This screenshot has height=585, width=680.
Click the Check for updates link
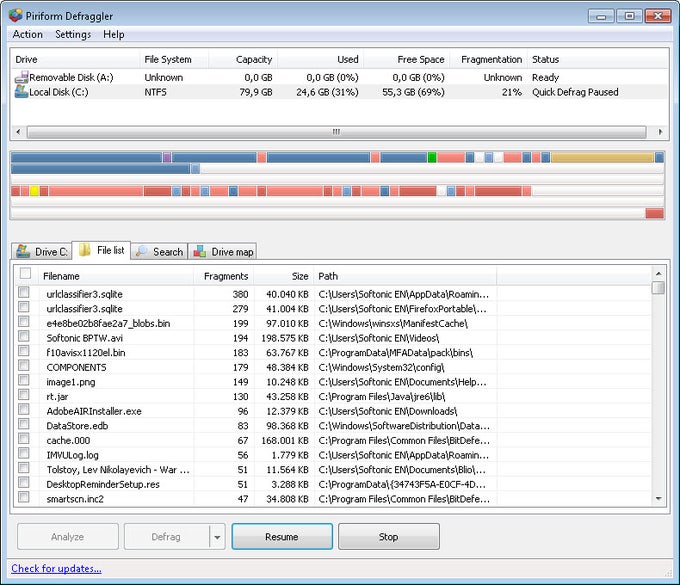coord(56,569)
